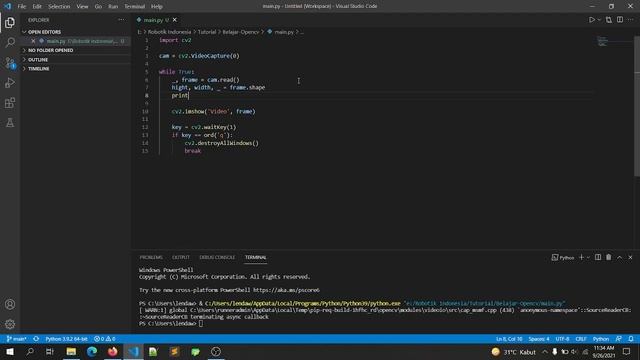Screen dimensions: 640x360
Task: Open the Manage gear settings
Action: [x=10, y=324]
